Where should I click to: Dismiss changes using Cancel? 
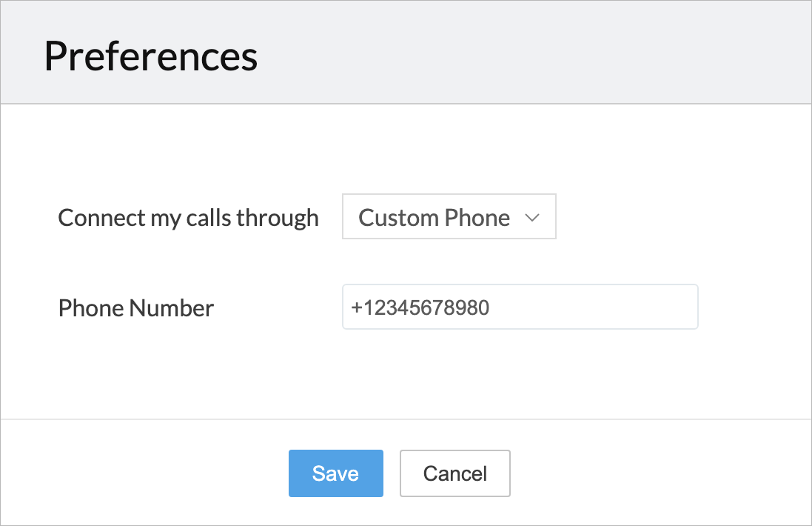click(454, 473)
